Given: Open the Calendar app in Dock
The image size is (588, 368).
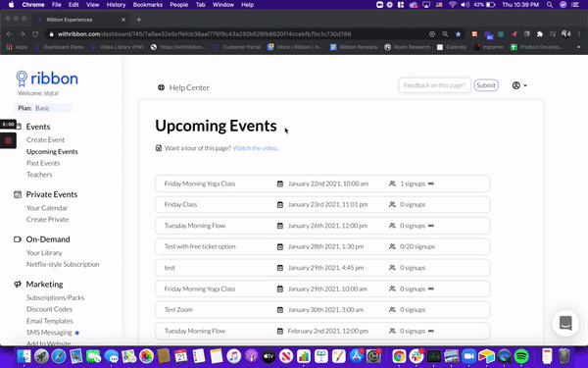Looking at the screenshot, I should pos(180,356).
